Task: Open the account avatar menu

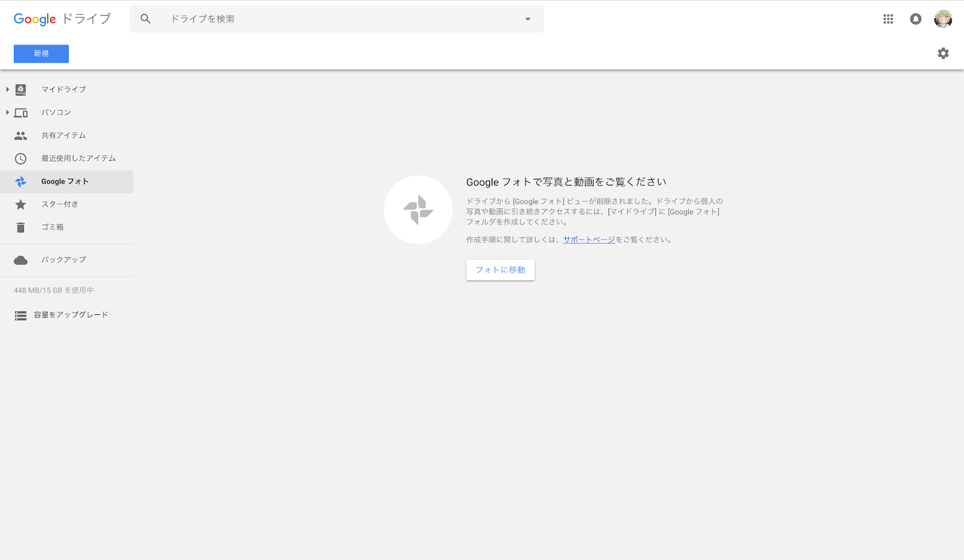Action: coord(943,19)
